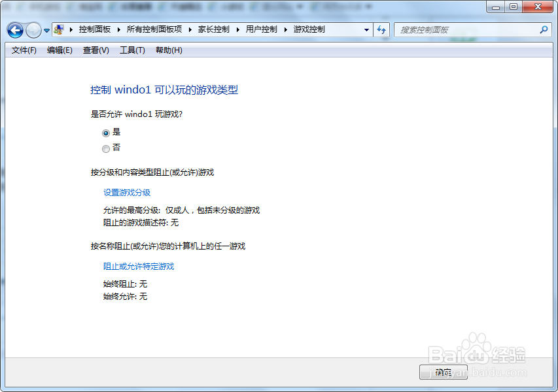Open the 查看 menu
Image resolution: width=558 pixels, height=392 pixels.
(95, 50)
